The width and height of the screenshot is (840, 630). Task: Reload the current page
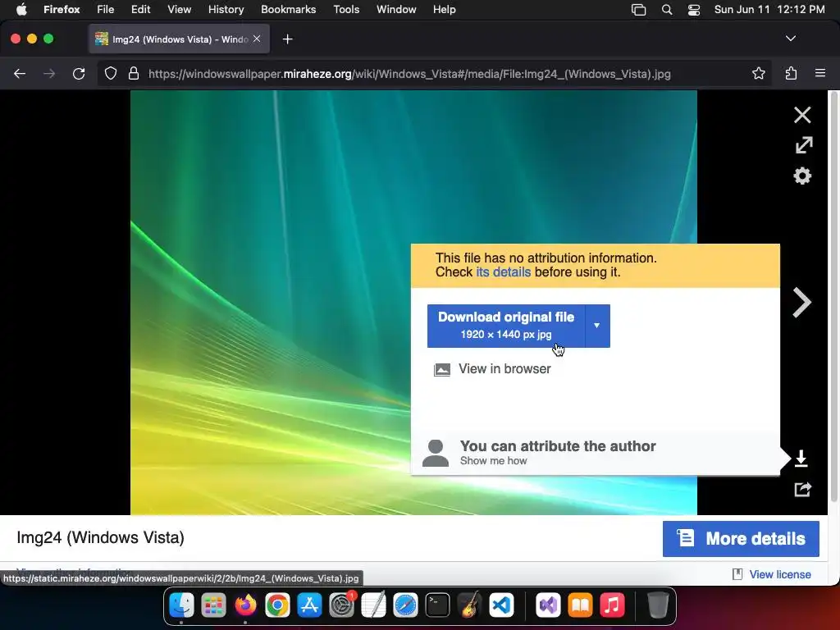[79, 73]
